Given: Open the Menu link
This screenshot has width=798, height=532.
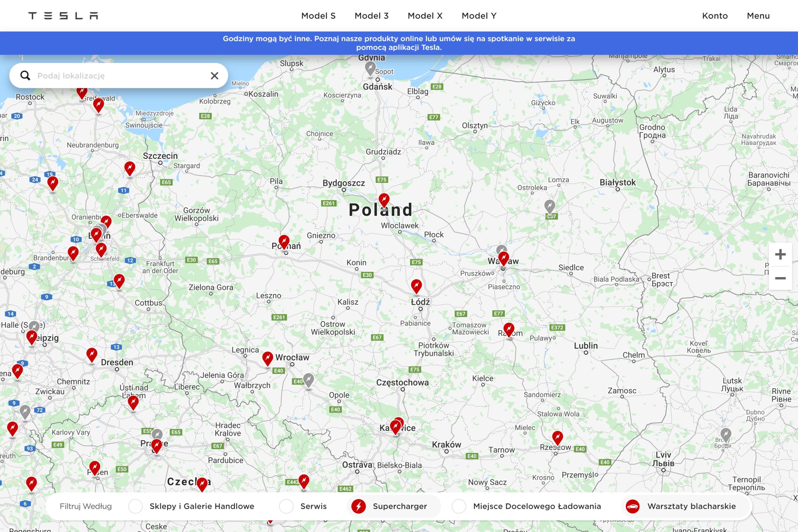Looking at the screenshot, I should 758,16.
